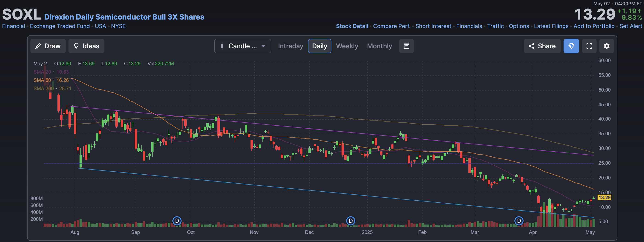Image resolution: width=644 pixels, height=242 pixels.
Task: Click the Set Alert link
Action: pos(630,26)
